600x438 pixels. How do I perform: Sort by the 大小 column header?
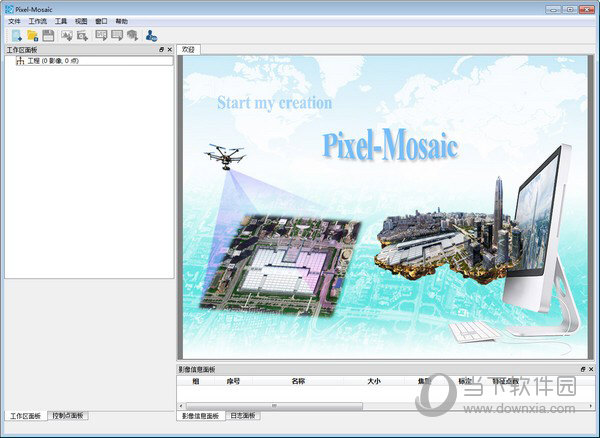374,381
